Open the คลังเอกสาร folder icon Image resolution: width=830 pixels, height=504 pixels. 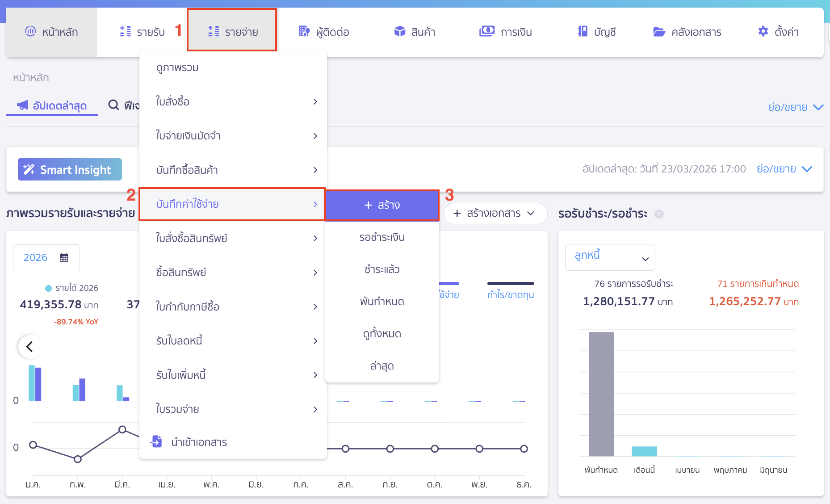click(x=659, y=32)
